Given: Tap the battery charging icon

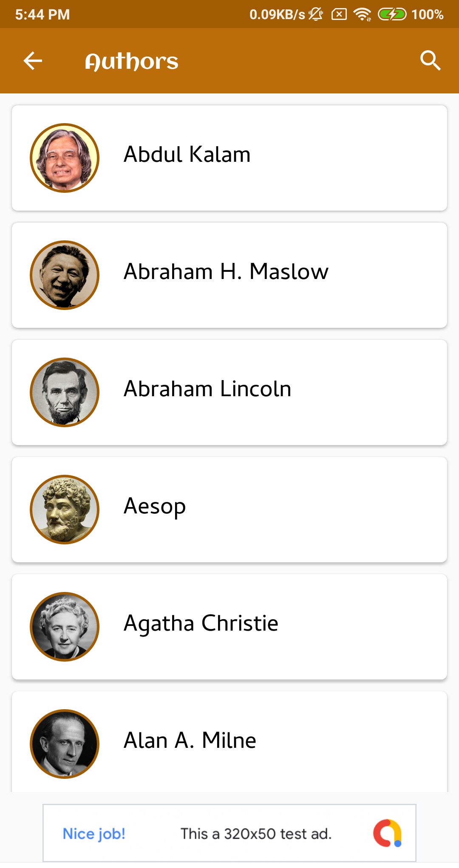Looking at the screenshot, I should 392,14.
